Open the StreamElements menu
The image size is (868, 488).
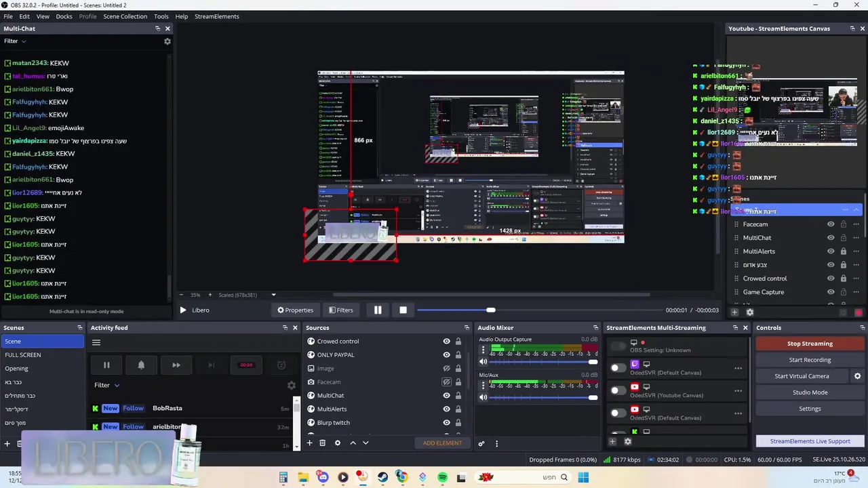217,16
